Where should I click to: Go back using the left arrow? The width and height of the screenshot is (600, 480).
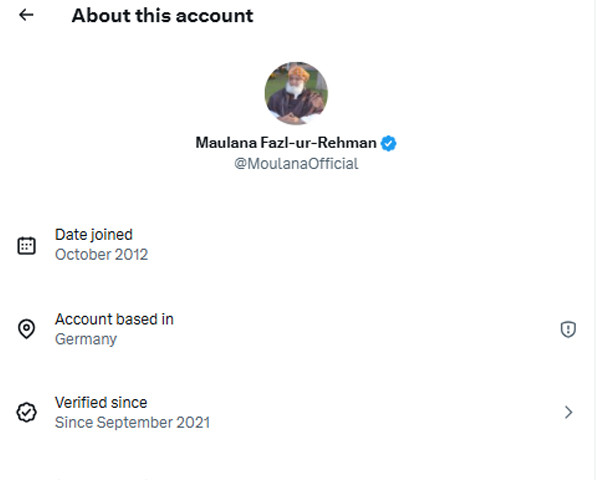coord(26,16)
